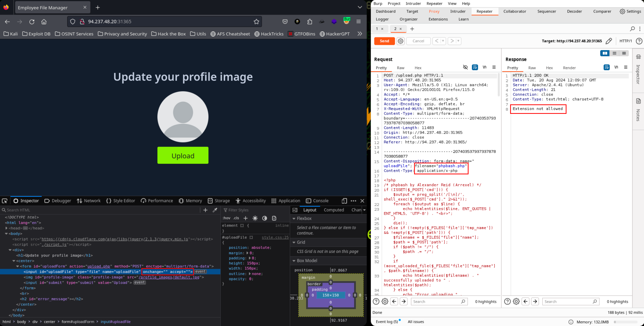644x326 pixels.
Task: Focus the Request panel search box
Action: (x=439, y=301)
